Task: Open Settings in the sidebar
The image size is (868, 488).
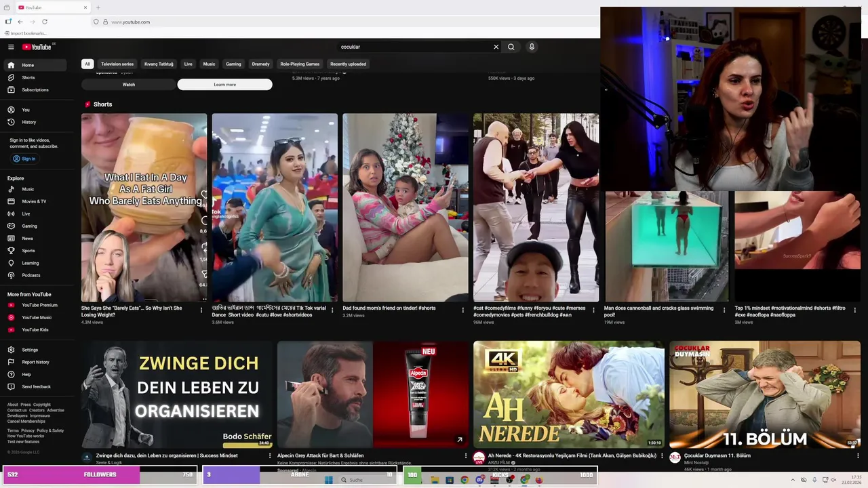Action: (x=37, y=350)
